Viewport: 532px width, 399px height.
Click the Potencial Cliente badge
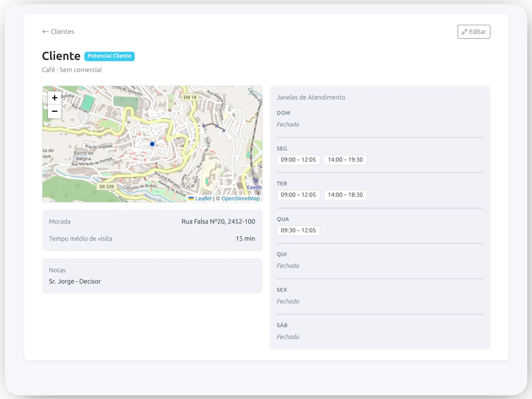(109, 56)
